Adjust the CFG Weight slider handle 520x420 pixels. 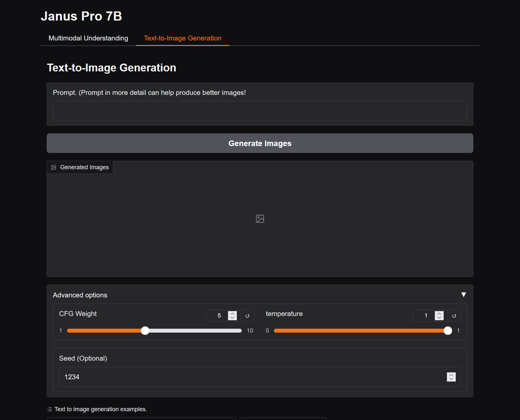coord(145,331)
